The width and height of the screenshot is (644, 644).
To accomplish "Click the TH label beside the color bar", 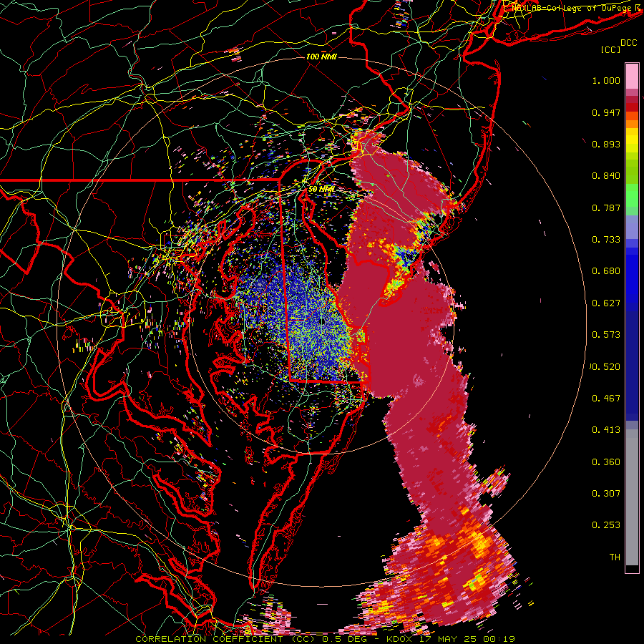I will [615, 557].
